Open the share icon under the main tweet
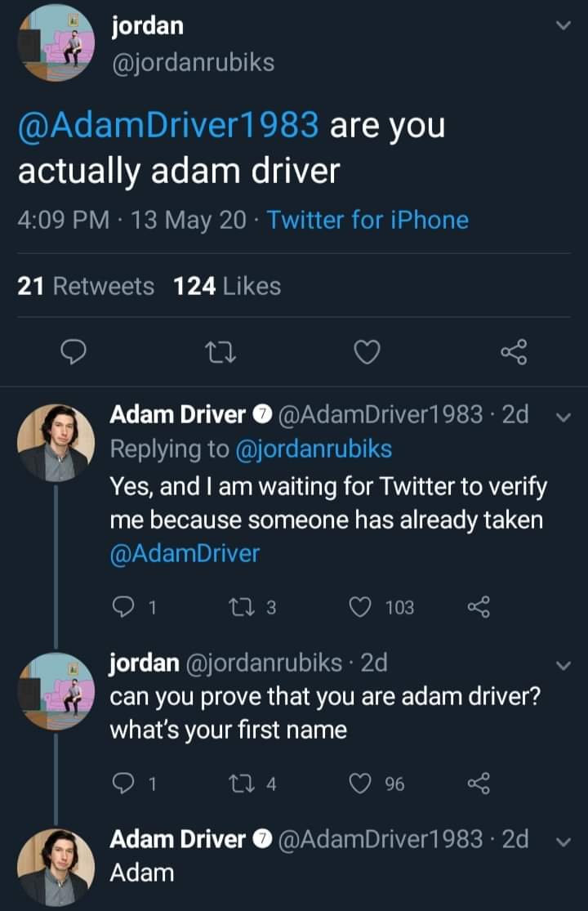Viewport: 588px width, 911px height. (x=514, y=352)
